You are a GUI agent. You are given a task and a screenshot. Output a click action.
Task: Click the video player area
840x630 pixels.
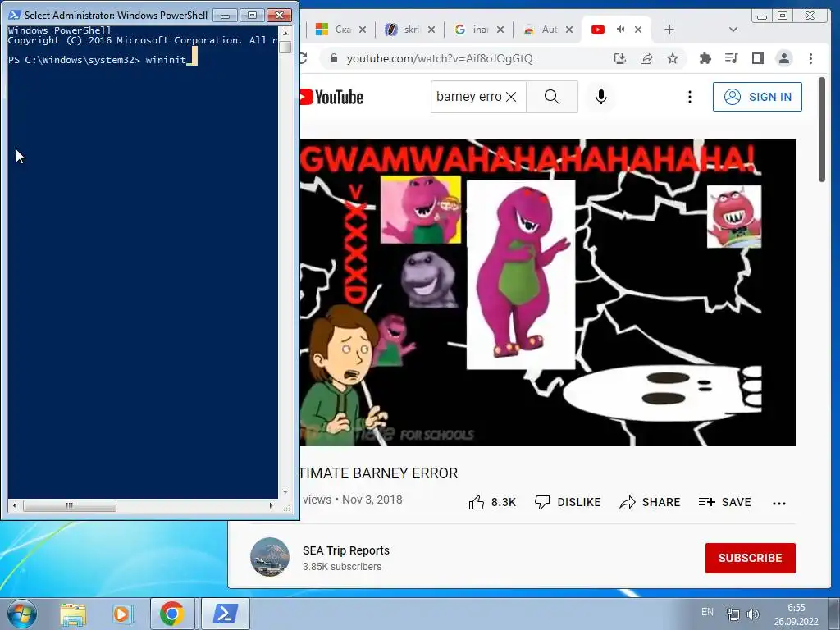click(x=547, y=293)
